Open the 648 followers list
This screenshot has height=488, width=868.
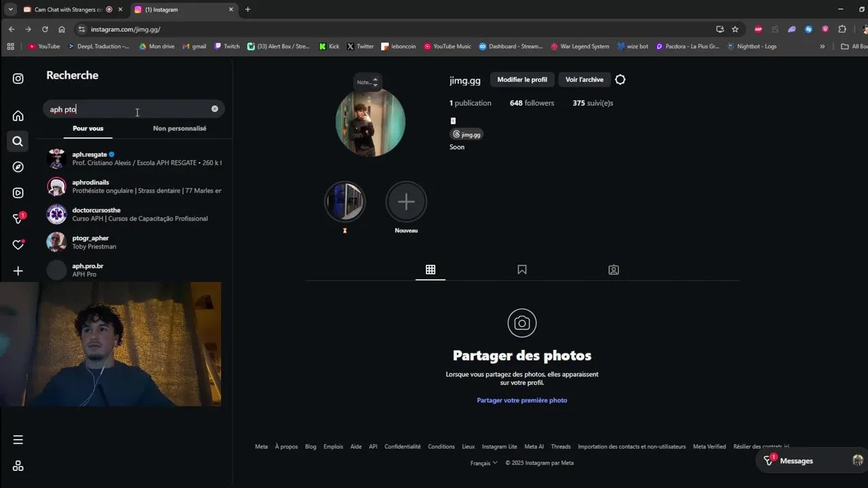pos(532,103)
